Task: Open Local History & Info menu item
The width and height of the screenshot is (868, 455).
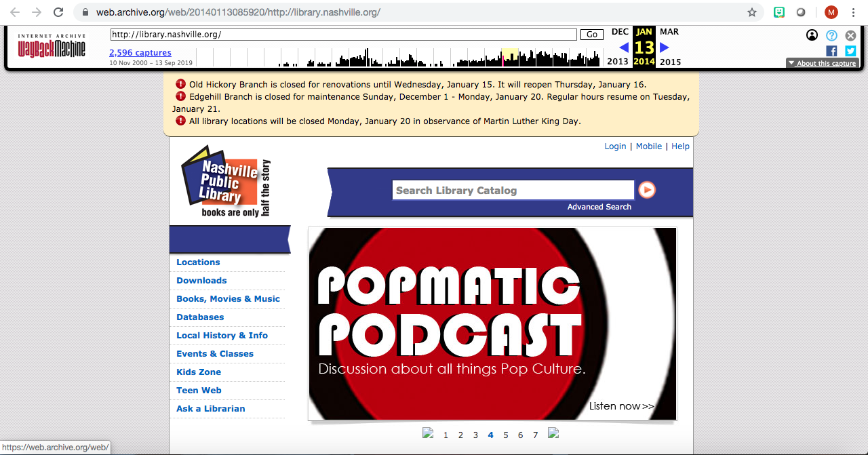Action: [x=222, y=336]
